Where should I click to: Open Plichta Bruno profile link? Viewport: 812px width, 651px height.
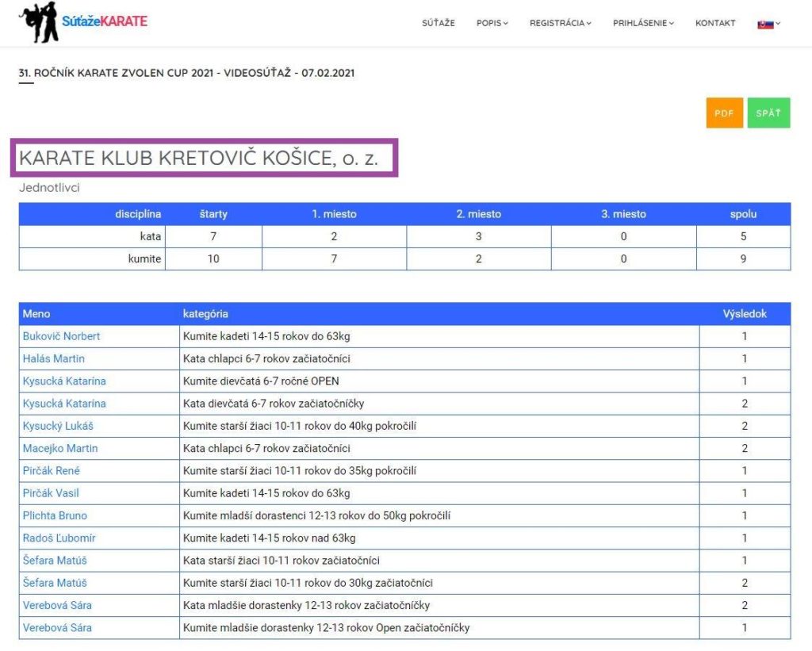[55, 515]
